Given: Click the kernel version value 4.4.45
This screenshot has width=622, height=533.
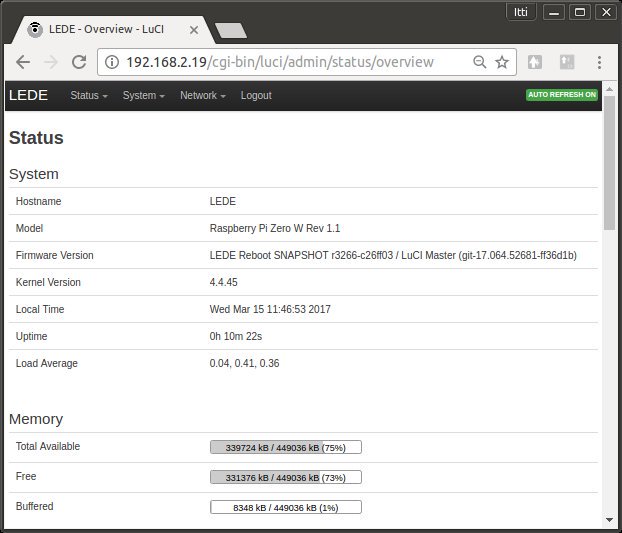Looking at the screenshot, I should click(x=223, y=282).
